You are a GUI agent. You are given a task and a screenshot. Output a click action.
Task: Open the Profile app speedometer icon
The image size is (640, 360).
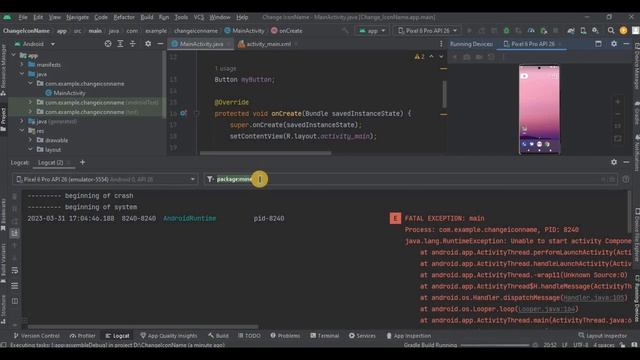[531, 31]
